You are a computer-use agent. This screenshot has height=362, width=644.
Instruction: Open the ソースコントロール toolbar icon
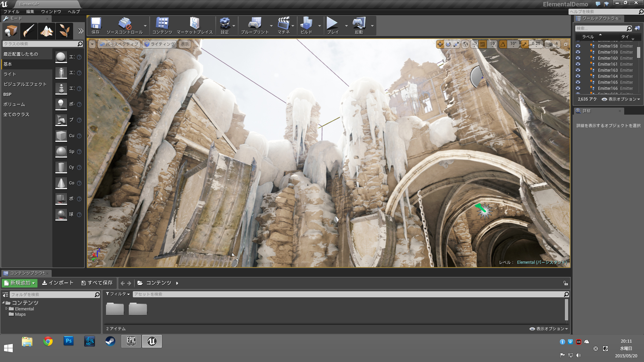tap(124, 25)
